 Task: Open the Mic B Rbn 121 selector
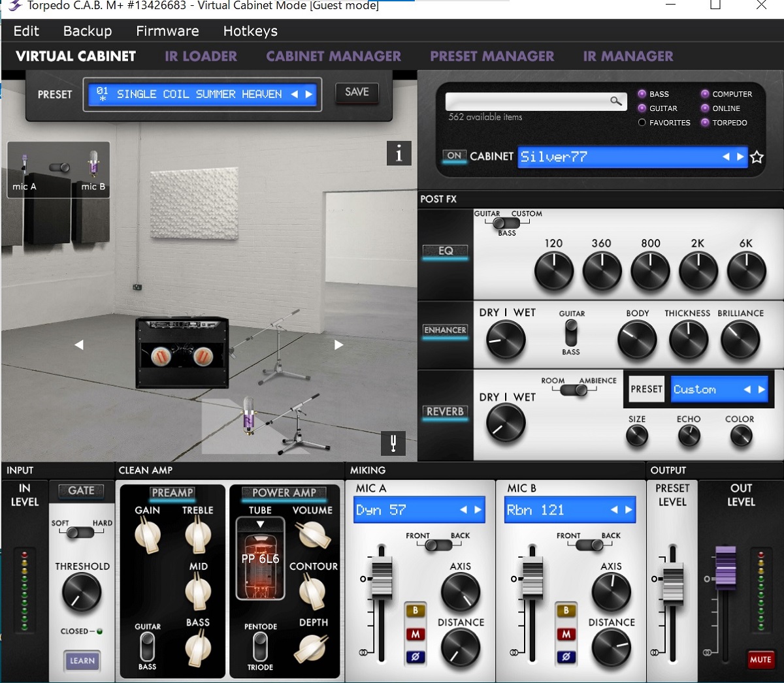pos(570,510)
